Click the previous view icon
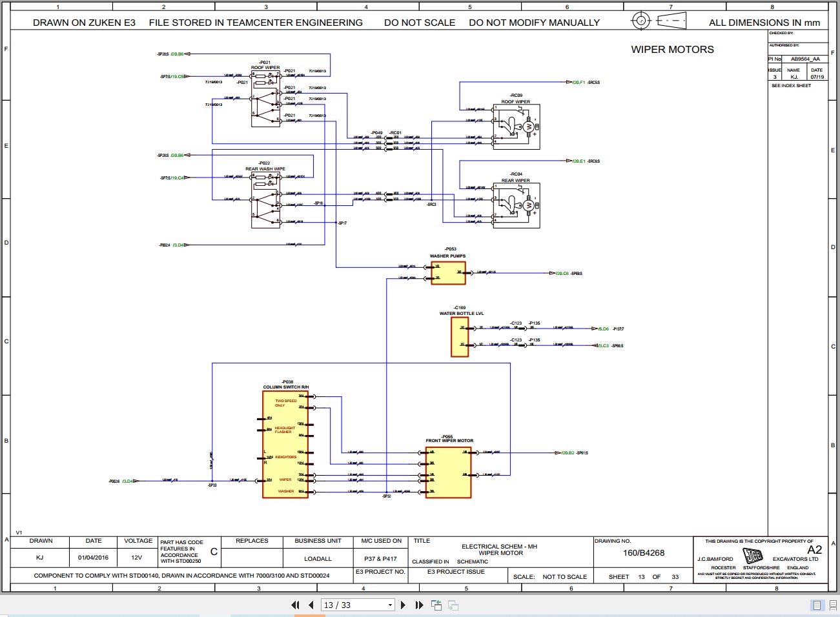840x617 pixels. 436,605
